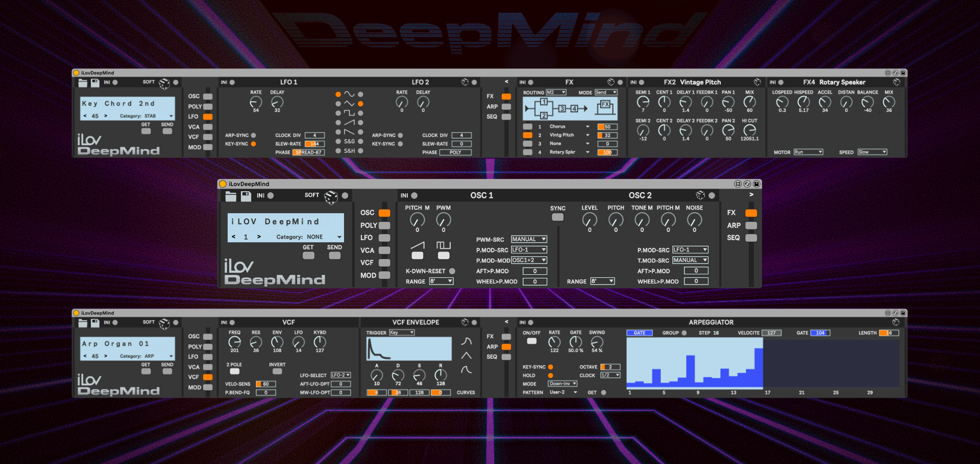
Task: Click SOFT dice icon in bottom window
Action: click(164, 323)
